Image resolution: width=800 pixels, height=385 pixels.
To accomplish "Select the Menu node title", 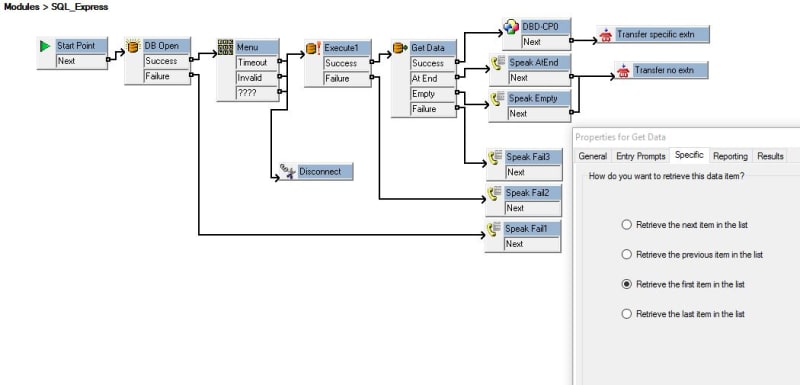I will 257,47.
